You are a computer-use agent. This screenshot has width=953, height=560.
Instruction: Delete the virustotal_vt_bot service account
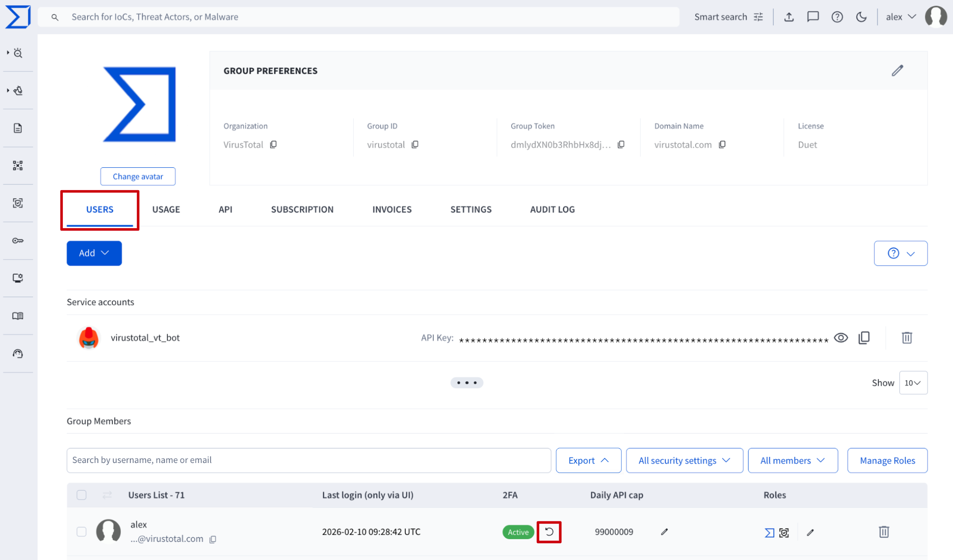pyautogui.click(x=907, y=338)
